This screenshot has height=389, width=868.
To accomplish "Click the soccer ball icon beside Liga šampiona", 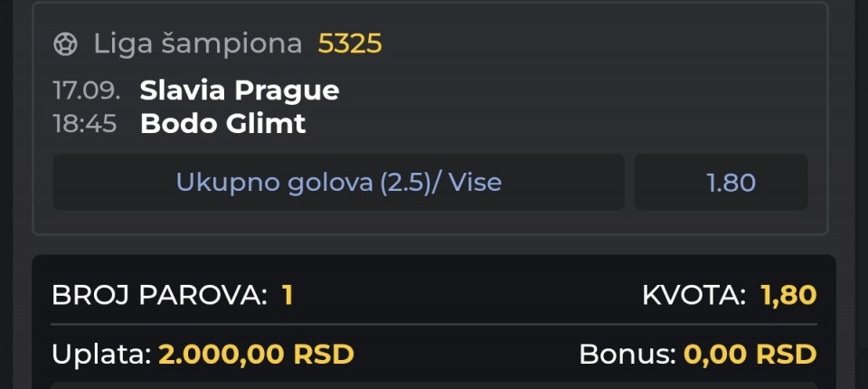I will click(x=65, y=43).
